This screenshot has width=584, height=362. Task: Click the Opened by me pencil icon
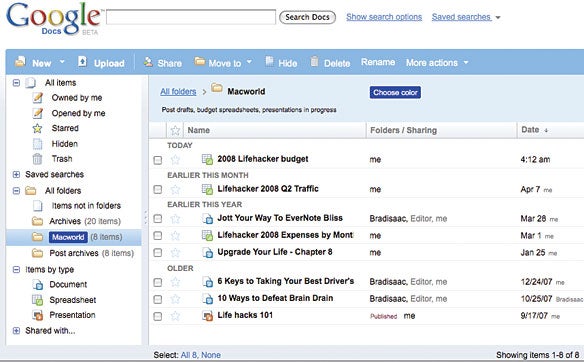click(38, 113)
